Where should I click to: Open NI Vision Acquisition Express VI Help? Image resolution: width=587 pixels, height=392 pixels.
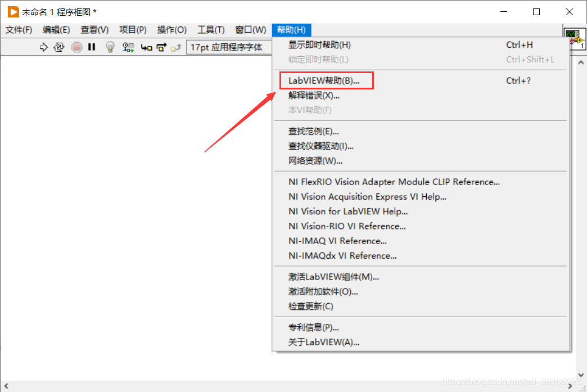point(421,196)
